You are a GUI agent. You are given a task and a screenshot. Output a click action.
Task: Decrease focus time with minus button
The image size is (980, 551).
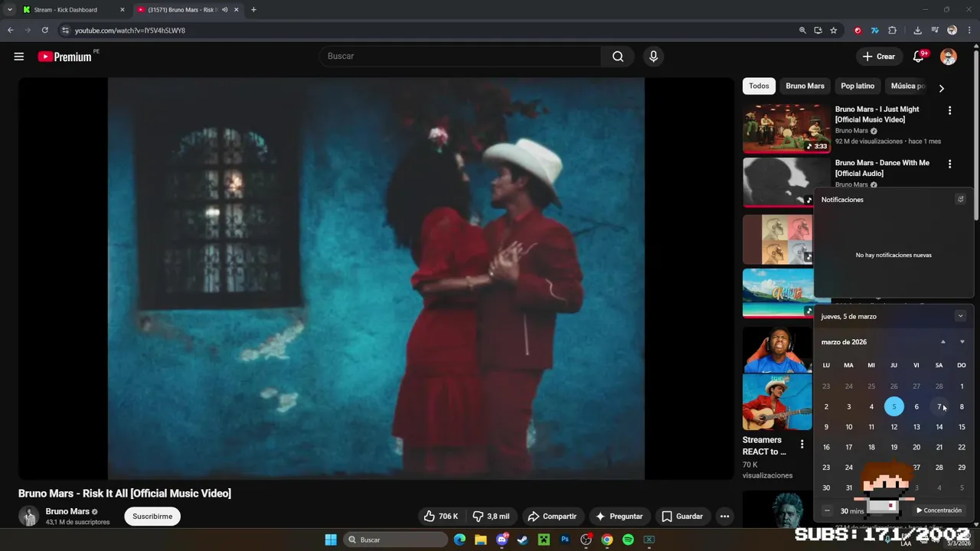827,510
